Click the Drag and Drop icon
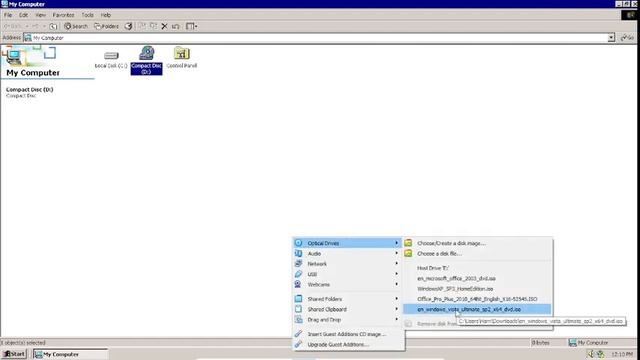640x360 pixels. point(298,319)
